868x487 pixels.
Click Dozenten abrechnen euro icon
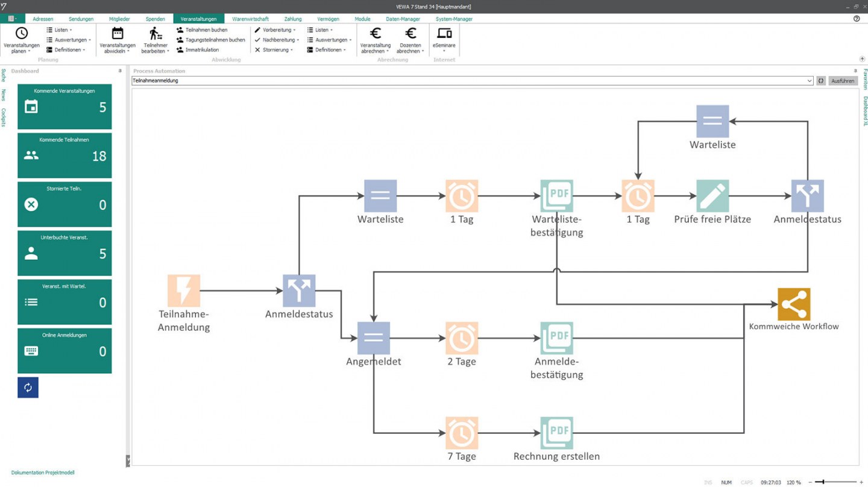point(410,33)
